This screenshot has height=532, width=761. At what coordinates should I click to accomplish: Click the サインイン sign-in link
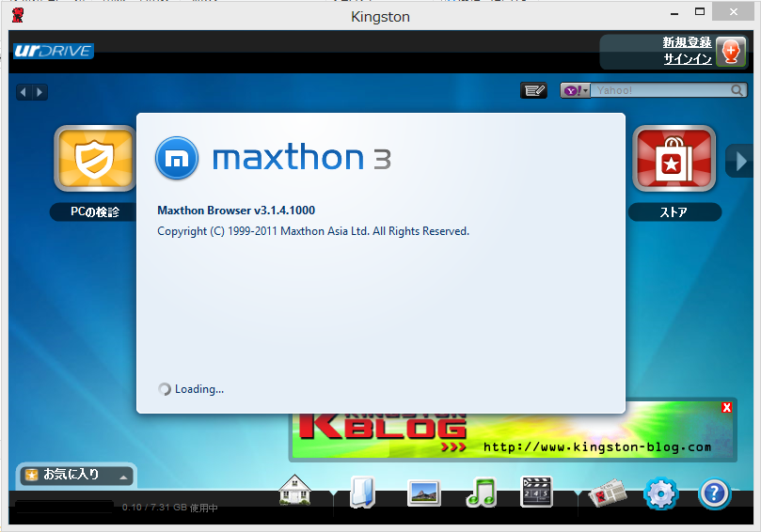coord(688,58)
